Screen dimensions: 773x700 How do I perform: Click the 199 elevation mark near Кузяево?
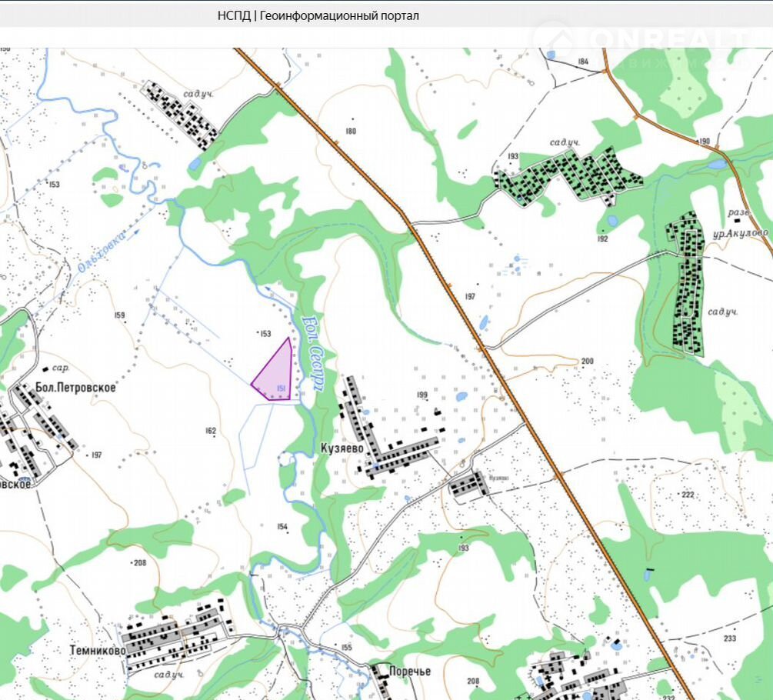(x=421, y=395)
